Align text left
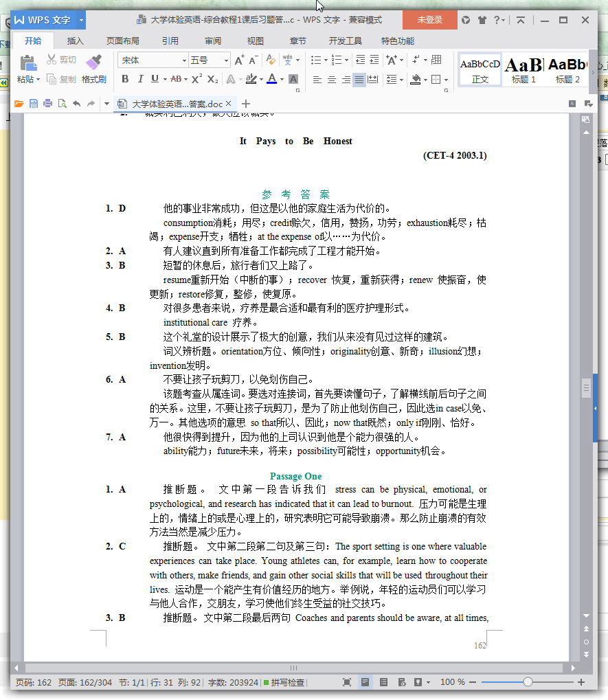The image size is (608, 700). (x=317, y=80)
